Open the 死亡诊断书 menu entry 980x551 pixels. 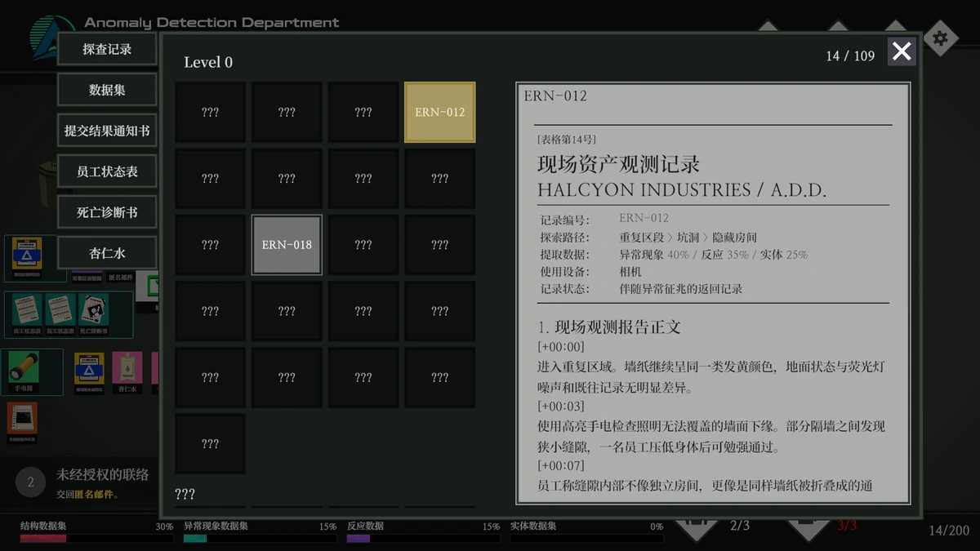point(107,212)
